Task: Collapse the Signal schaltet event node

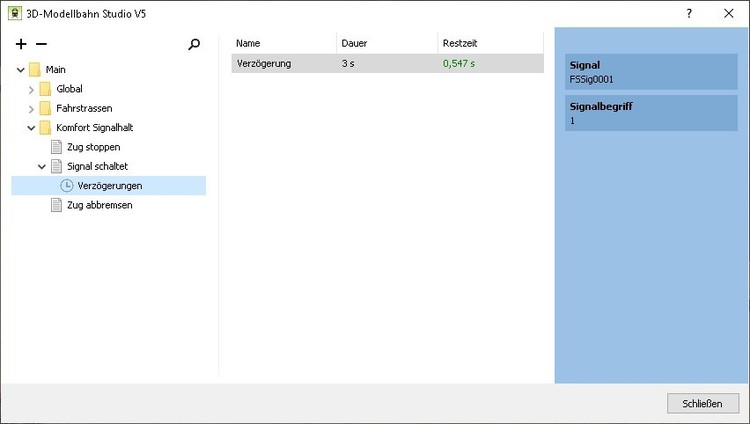Action: (x=42, y=167)
